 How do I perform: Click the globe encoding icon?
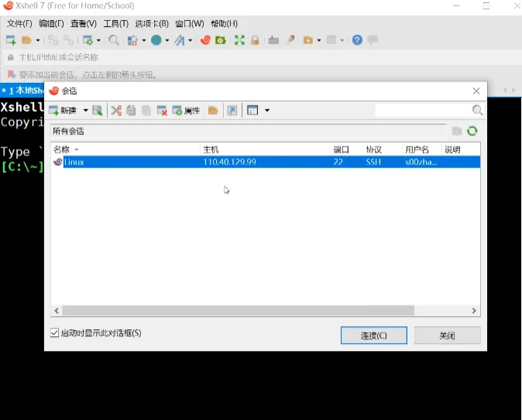156,40
